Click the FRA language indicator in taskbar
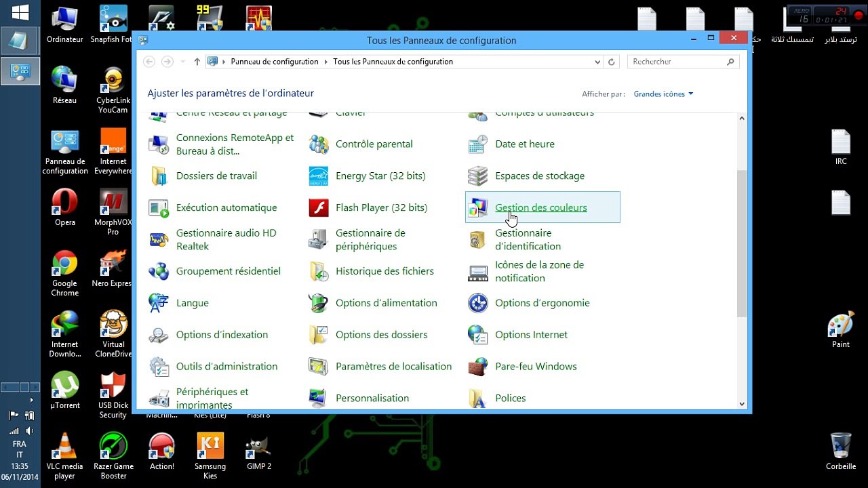Viewport: 868px width, 488px height. 20,444
